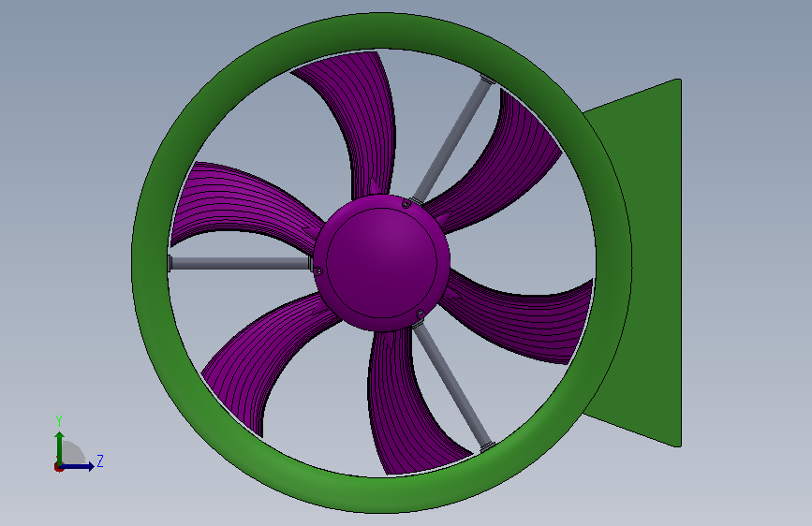The height and width of the screenshot is (526, 812).
Task: Select the lower-right gray support strut
Action: click(453, 387)
